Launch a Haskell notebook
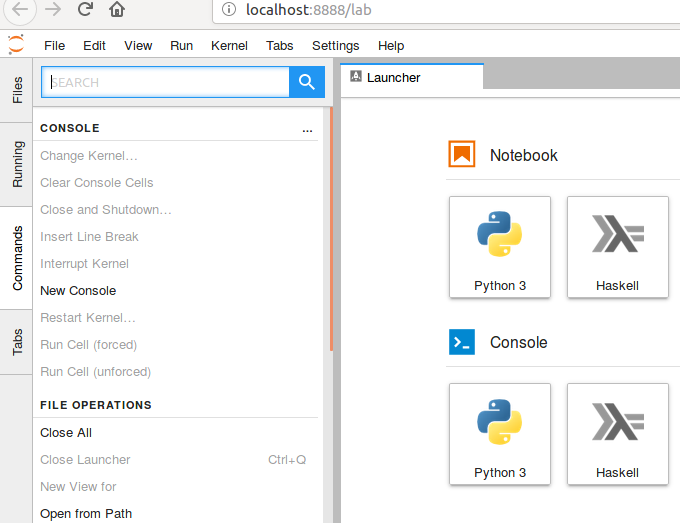680x523 pixels. [618, 247]
